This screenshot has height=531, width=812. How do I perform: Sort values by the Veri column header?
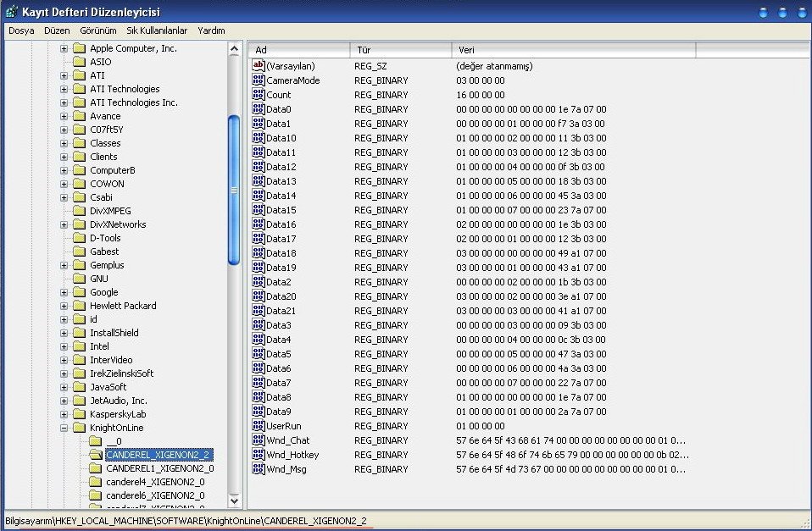574,50
